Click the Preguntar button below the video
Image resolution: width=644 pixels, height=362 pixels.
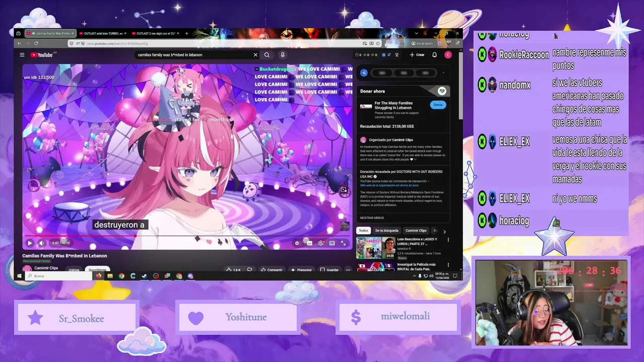coord(302,270)
